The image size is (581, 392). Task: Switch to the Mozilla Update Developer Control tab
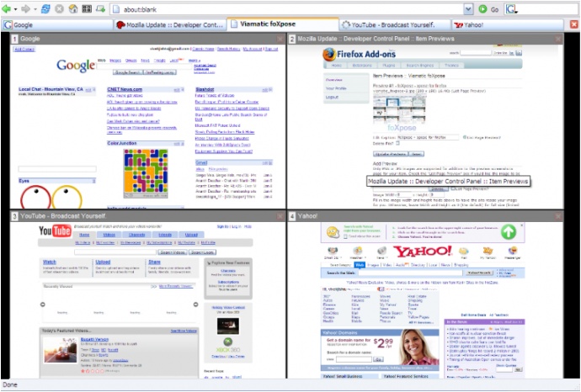pos(170,24)
